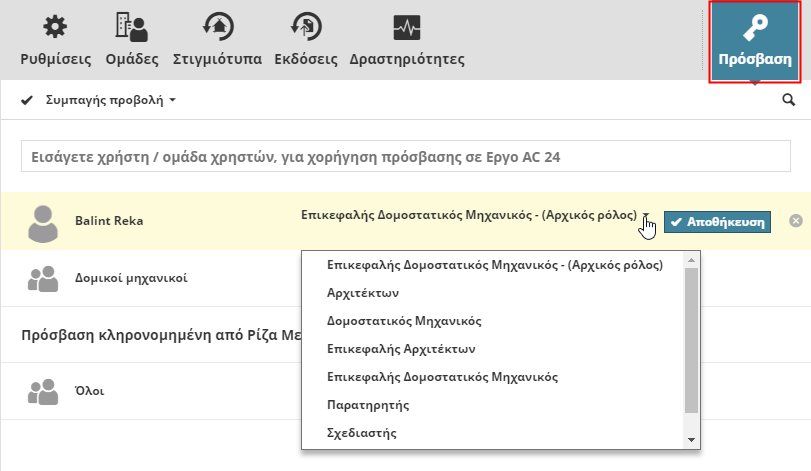Remove Balint Reka access with X icon

click(795, 221)
